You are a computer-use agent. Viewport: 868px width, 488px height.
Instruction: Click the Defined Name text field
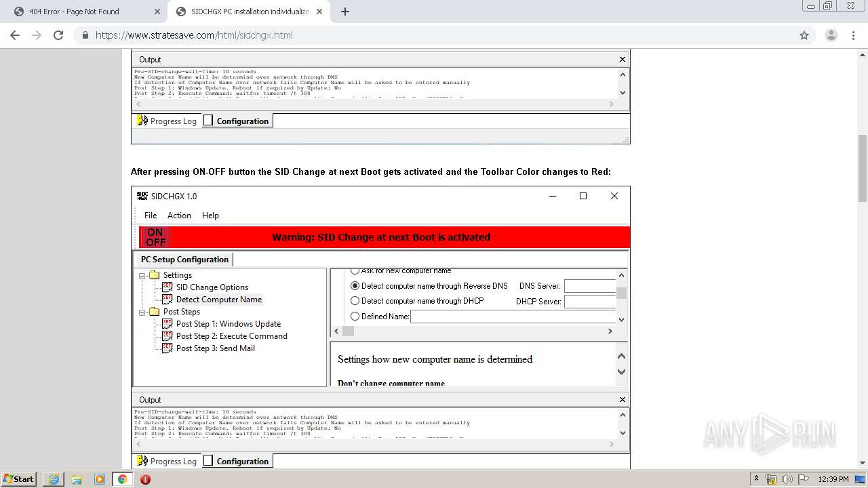click(x=513, y=317)
